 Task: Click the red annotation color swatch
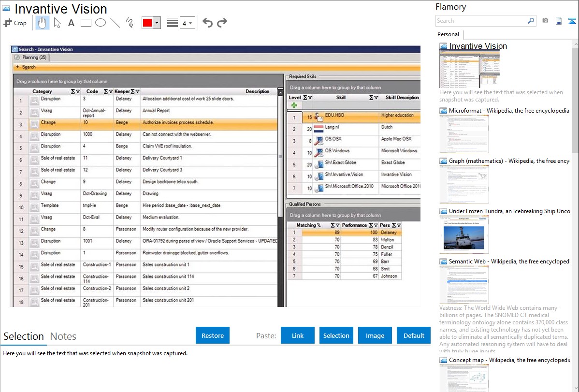point(147,23)
